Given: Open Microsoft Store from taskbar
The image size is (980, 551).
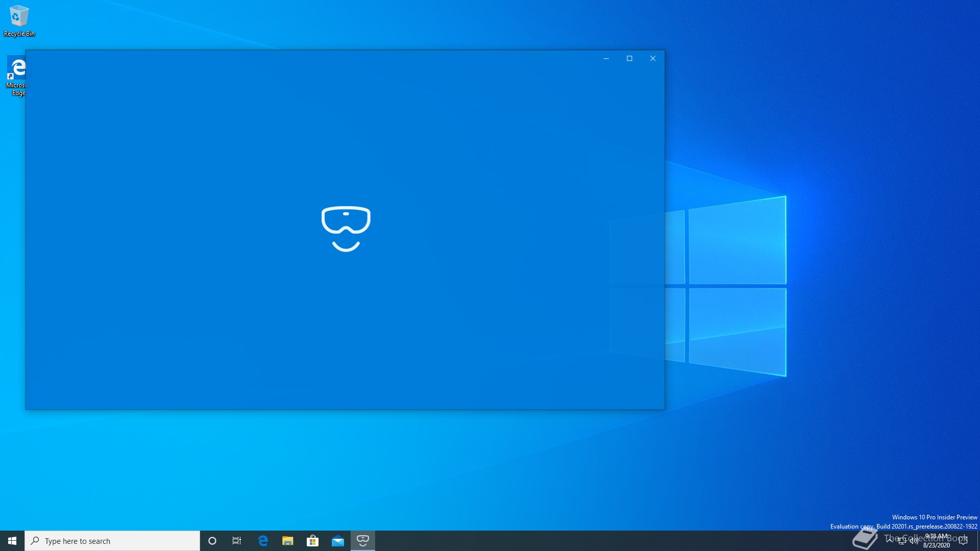Looking at the screenshot, I should click(x=312, y=541).
